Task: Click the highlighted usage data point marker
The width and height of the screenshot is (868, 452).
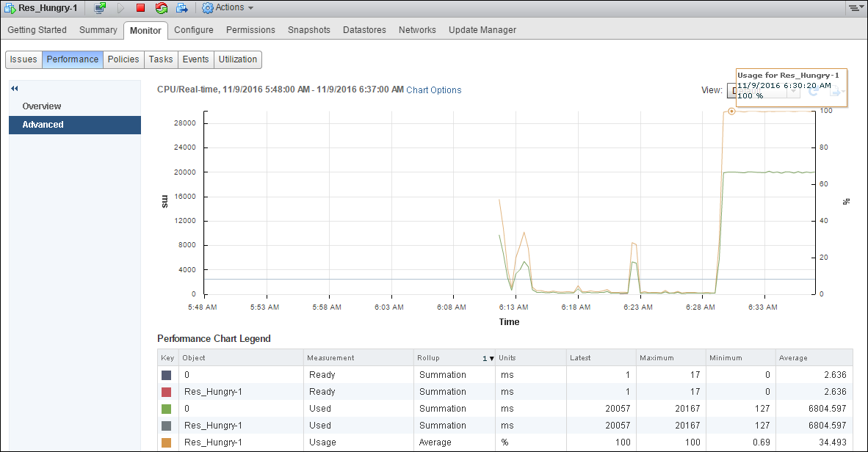Action: 731,112
